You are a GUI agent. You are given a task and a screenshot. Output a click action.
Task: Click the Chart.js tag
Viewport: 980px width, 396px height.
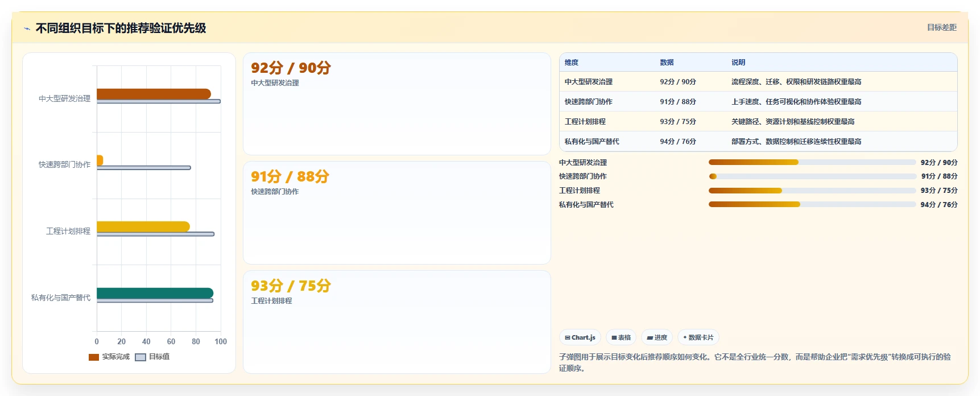(x=580, y=337)
